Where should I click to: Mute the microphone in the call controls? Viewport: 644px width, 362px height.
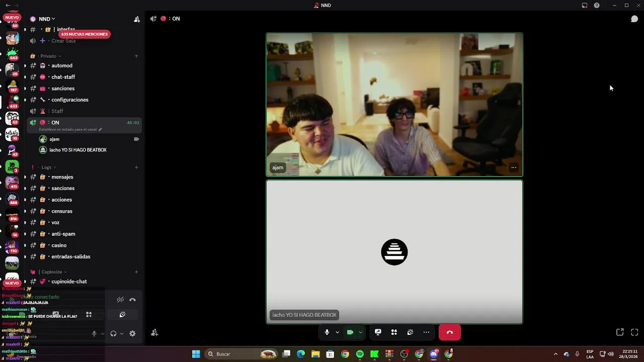(327, 332)
